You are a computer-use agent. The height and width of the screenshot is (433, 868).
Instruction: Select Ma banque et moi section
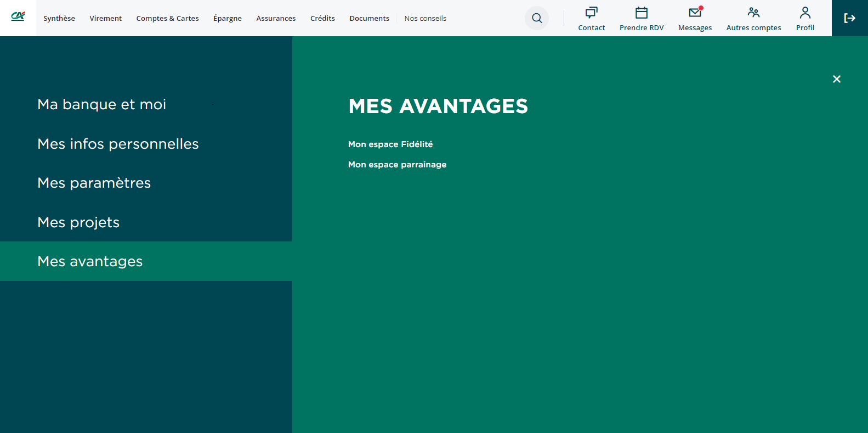click(x=102, y=104)
